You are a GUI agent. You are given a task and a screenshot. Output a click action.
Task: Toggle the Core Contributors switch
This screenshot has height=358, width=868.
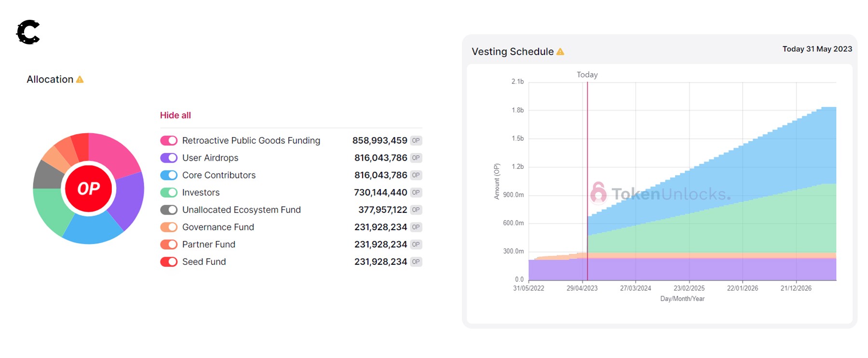tap(169, 176)
